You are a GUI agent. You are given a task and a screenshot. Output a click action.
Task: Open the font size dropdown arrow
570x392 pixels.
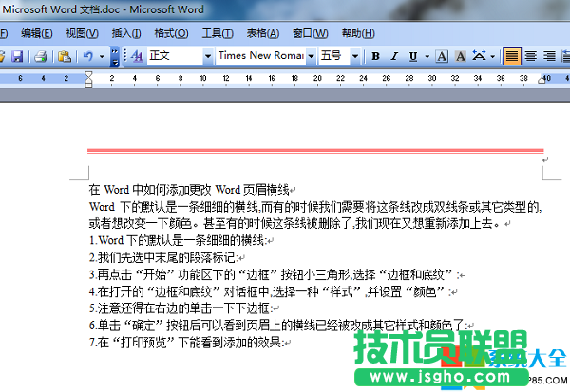[x=355, y=56]
